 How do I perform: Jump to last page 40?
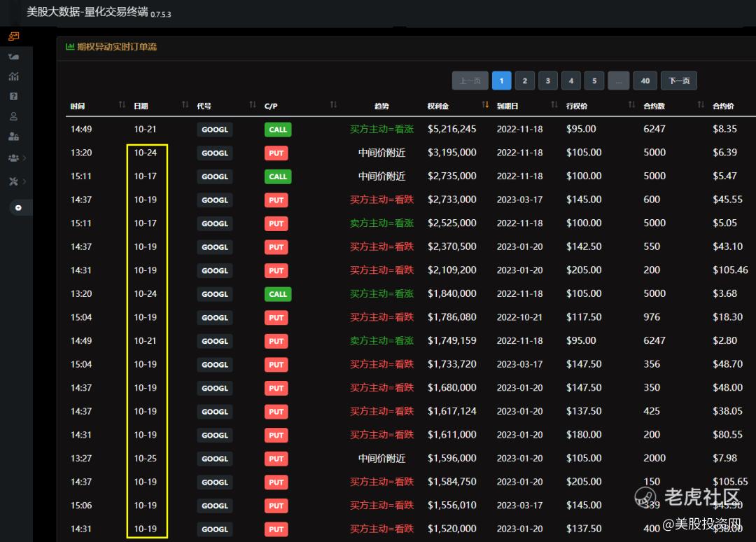(645, 81)
